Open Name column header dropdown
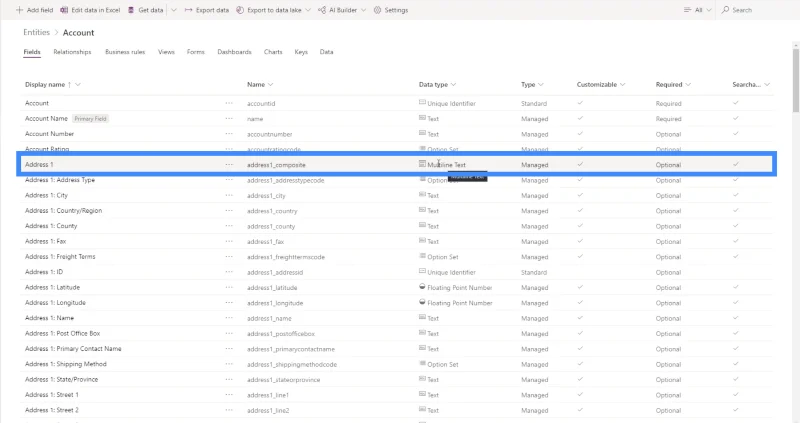Screen dimensions: 800x423 click(x=270, y=85)
